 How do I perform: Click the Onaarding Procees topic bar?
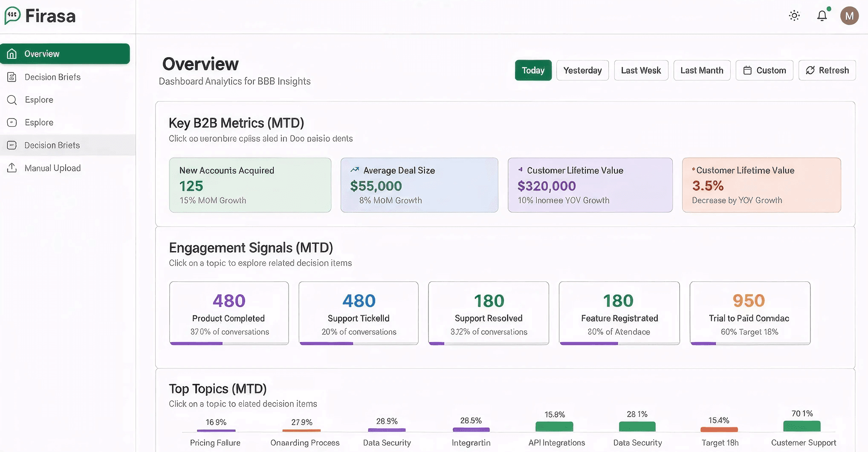pyautogui.click(x=301, y=430)
